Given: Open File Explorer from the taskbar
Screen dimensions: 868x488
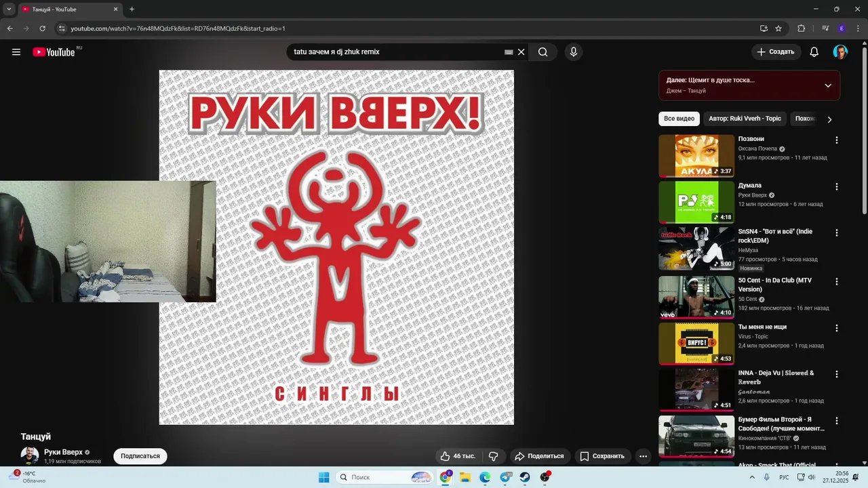Looking at the screenshot, I should point(465,477).
